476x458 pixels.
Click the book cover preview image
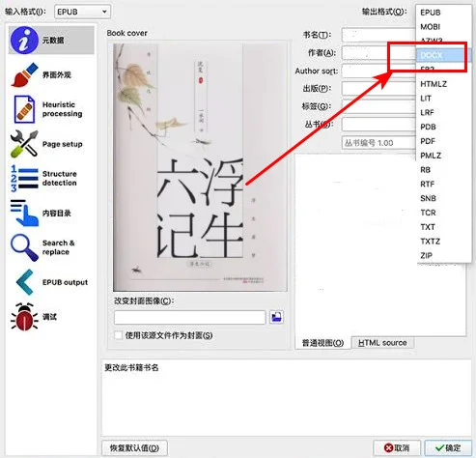coord(200,167)
